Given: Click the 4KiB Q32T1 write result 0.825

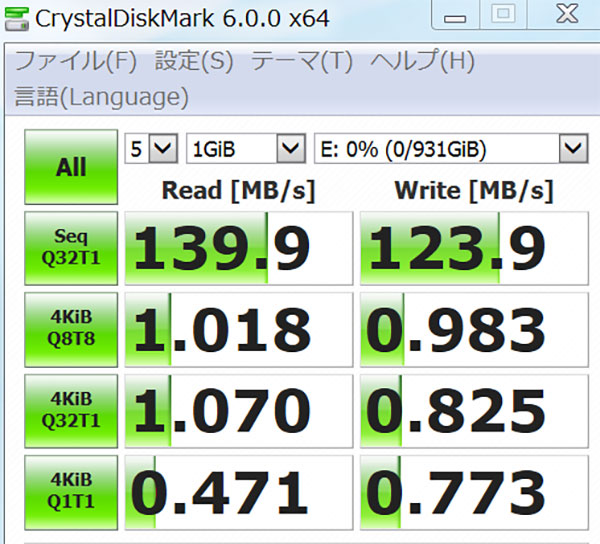Looking at the screenshot, I should tap(474, 411).
